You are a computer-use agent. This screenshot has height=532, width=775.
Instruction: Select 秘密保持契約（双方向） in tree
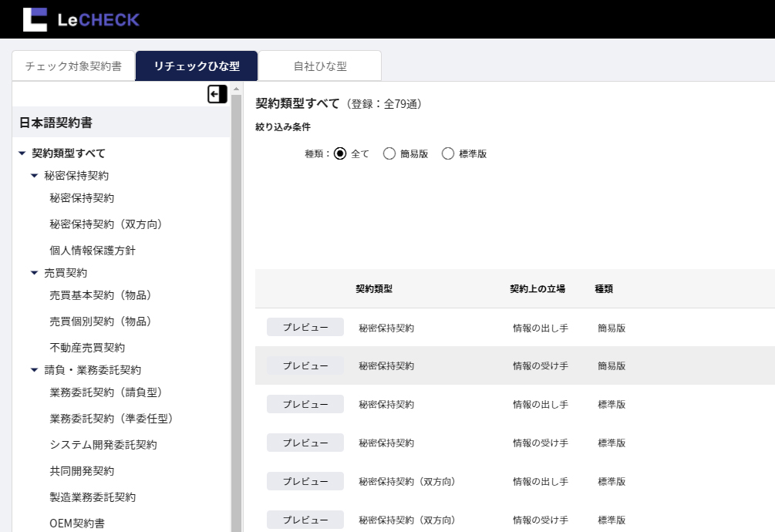(106, 224)
